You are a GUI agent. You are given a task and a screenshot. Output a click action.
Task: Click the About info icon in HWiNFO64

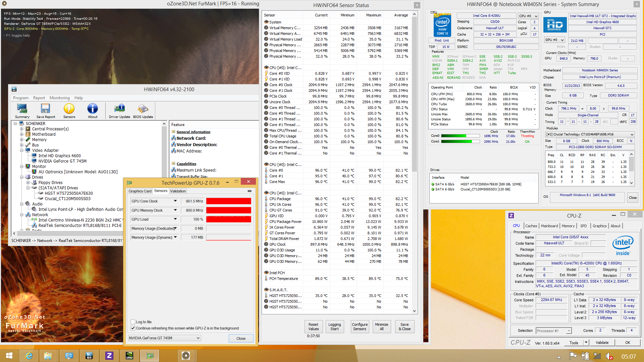(93, 111)
